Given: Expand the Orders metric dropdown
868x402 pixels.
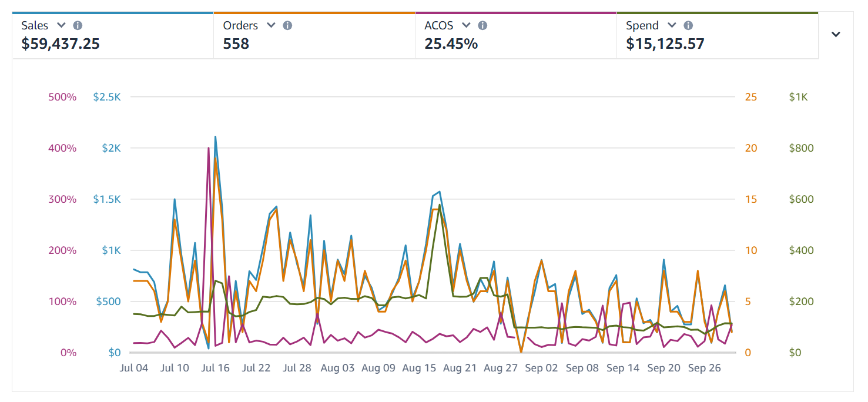Looking at the screenshot, I should (271, 25).
